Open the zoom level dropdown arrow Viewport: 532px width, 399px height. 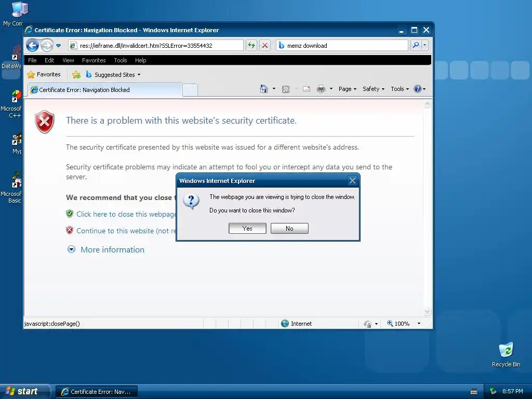419,324
